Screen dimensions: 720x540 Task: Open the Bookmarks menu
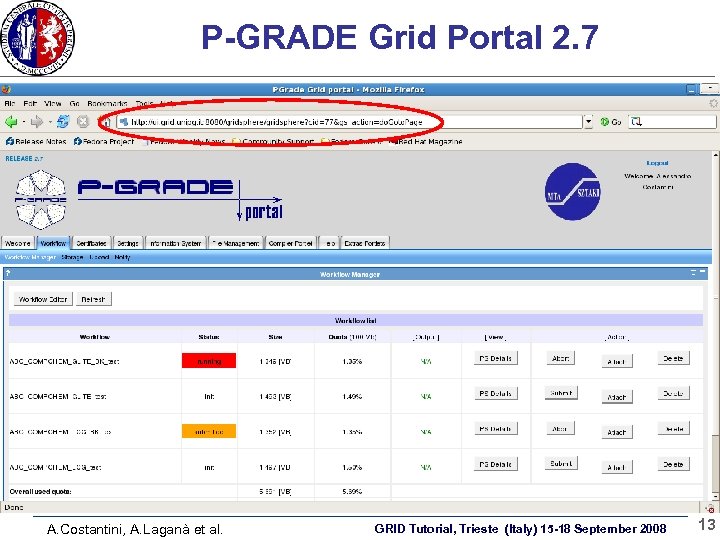107,104
